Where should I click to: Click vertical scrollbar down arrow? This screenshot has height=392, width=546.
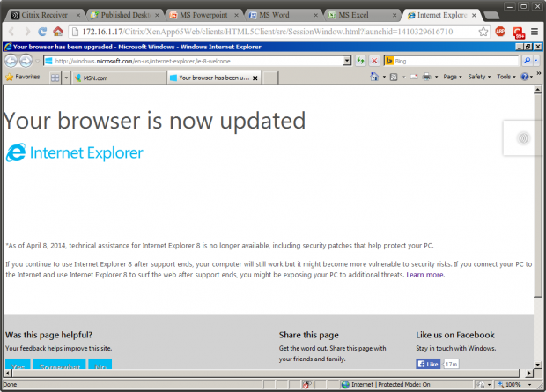point(538,365)
